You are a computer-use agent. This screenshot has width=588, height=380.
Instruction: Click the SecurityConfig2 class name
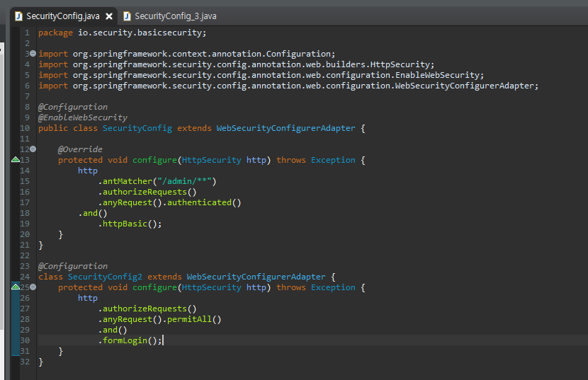[105, 277]
